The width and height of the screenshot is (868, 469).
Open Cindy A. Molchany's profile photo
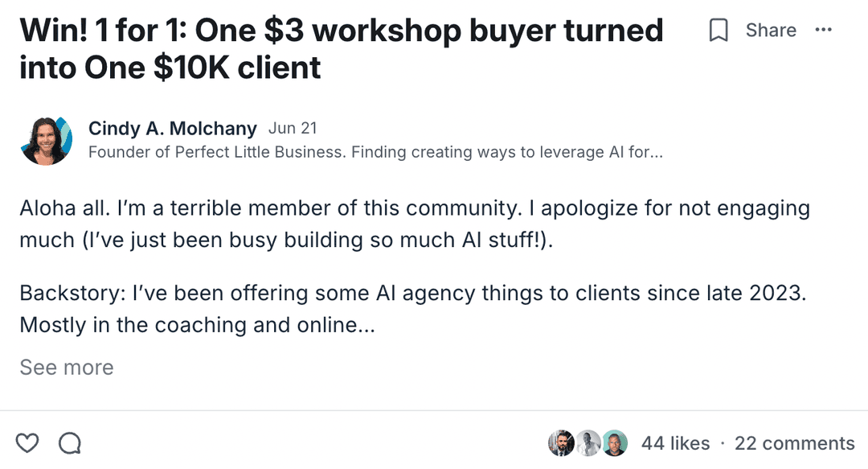[x=47, y=140]
